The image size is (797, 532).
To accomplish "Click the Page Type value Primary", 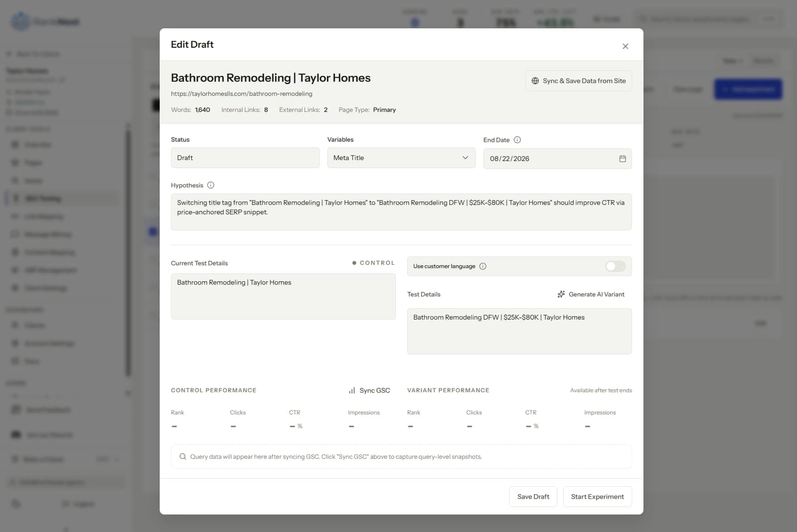I will 384,109.
